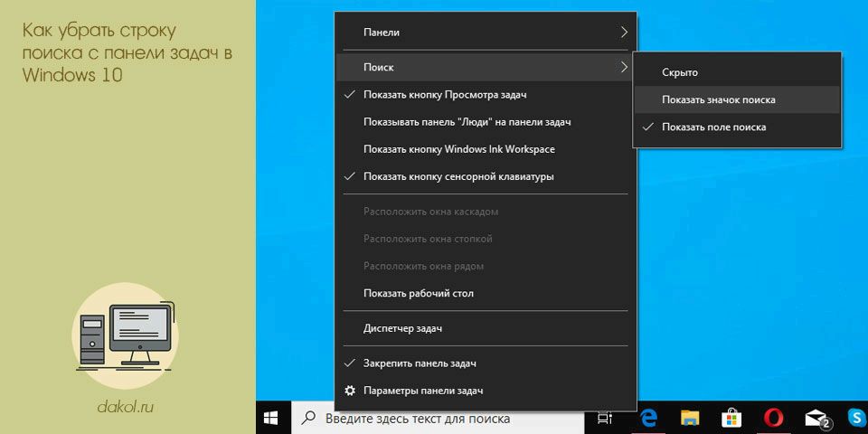Click the computer illustration logo

[x=125, y=335]
